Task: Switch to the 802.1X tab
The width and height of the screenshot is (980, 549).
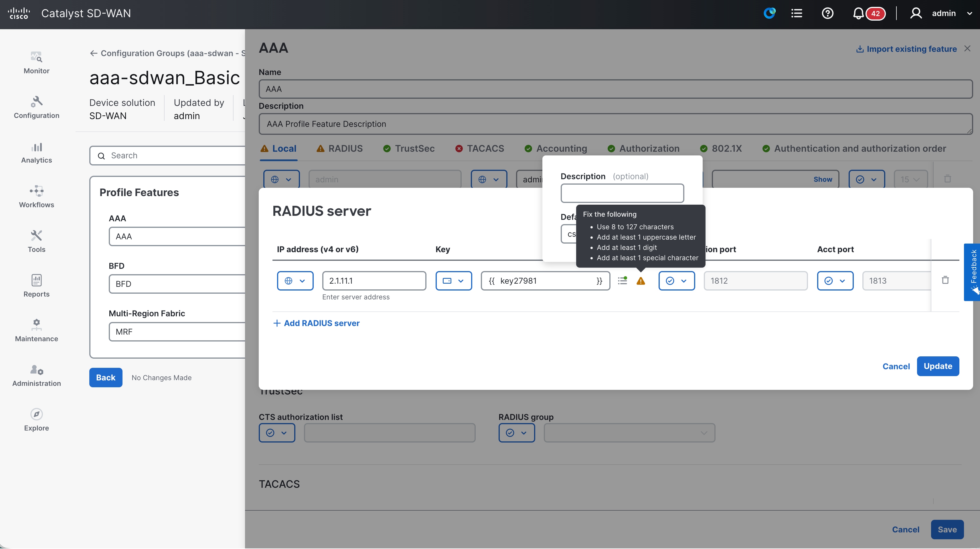Action: pyautogui.click(x=721, y=149)
